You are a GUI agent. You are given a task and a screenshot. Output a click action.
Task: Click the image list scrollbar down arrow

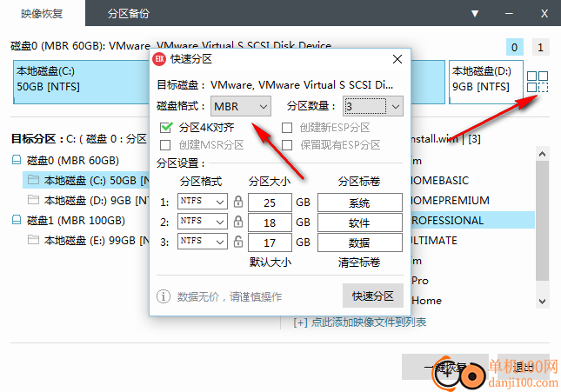[542, 301]
